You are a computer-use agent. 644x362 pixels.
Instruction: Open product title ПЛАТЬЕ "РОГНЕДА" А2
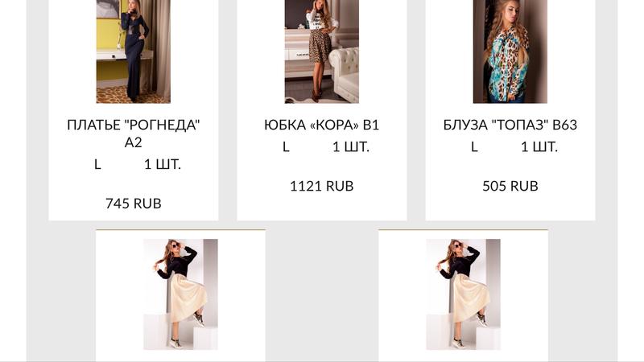tap(134, 134)
